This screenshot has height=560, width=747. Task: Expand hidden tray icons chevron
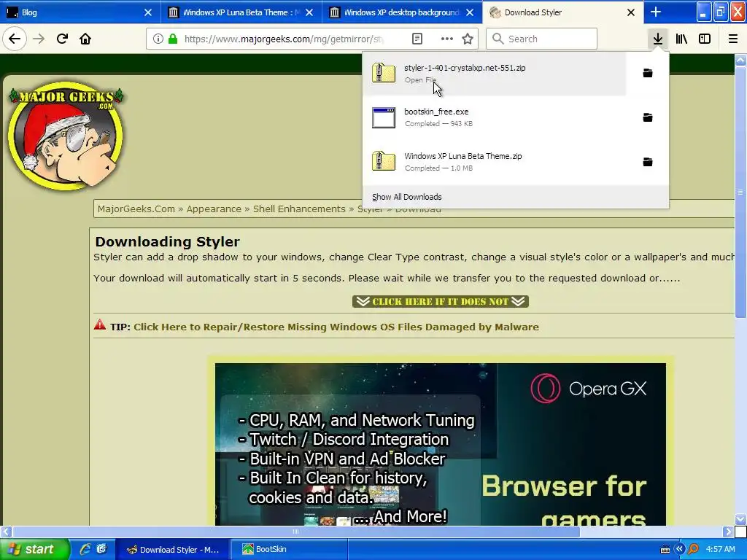click(679, 549)
